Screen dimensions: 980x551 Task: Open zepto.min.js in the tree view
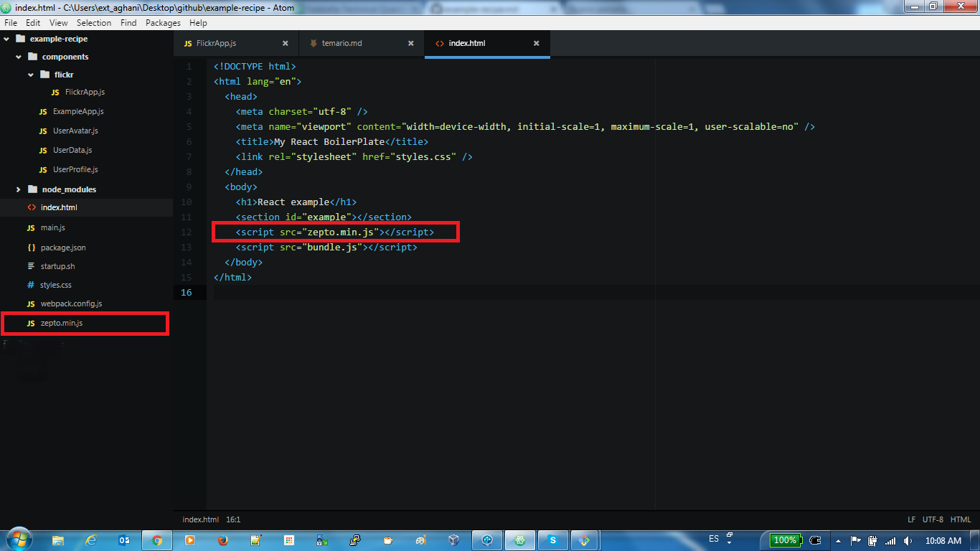point(62,324)
